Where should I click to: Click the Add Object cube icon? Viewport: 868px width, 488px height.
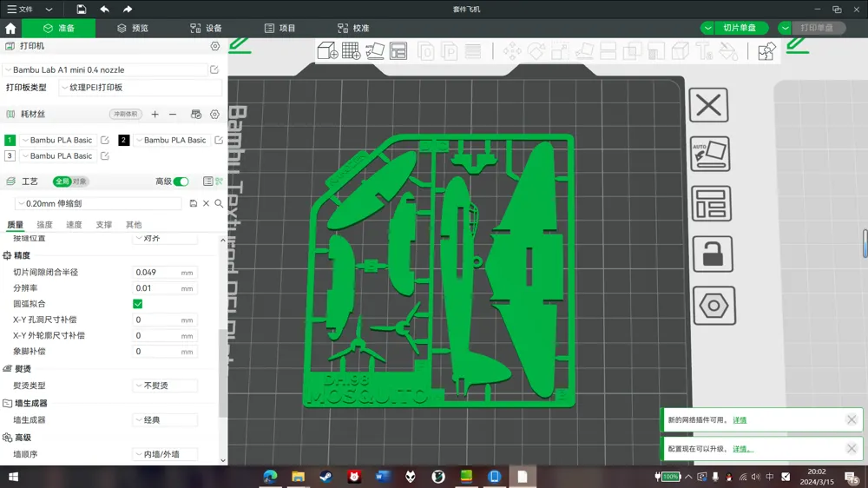[x=327, y=51]
